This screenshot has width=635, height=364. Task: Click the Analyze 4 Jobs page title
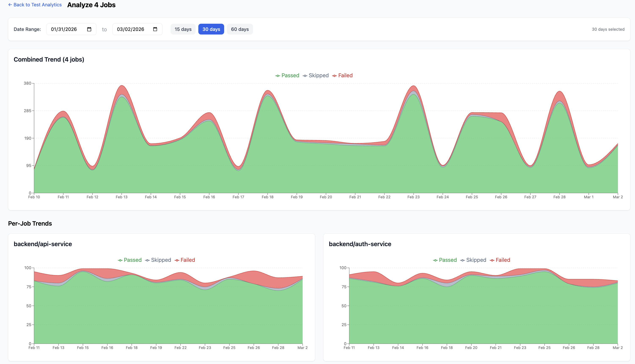91,5
